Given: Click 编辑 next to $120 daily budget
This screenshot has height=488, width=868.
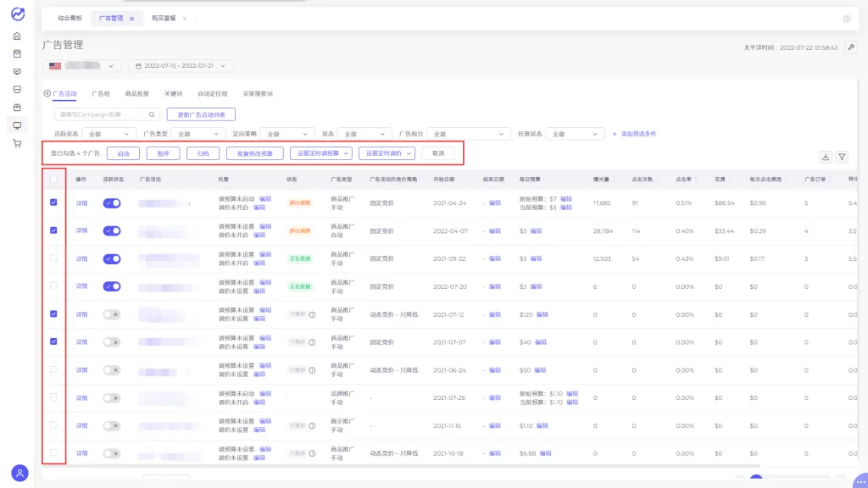Looking at the screenshot, I should tap(542, 314).
